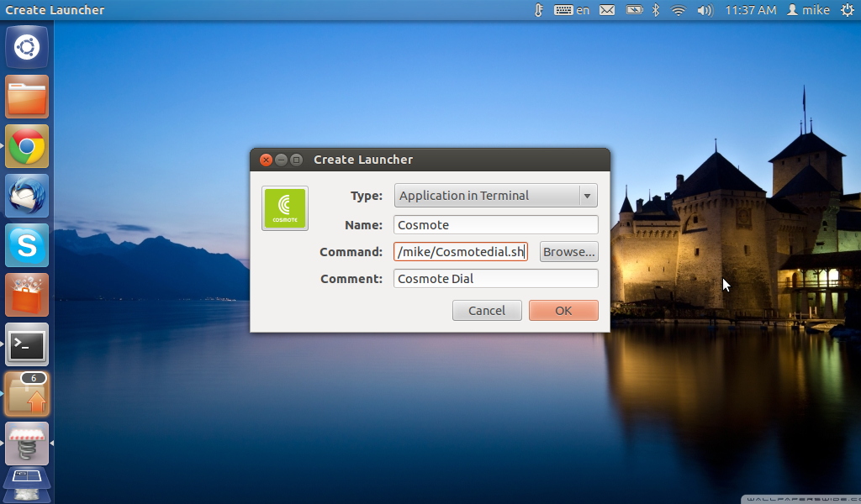Viewport: 861px width, 504px height.
Task: Click into the Name text field
Action: coord(495,225)
